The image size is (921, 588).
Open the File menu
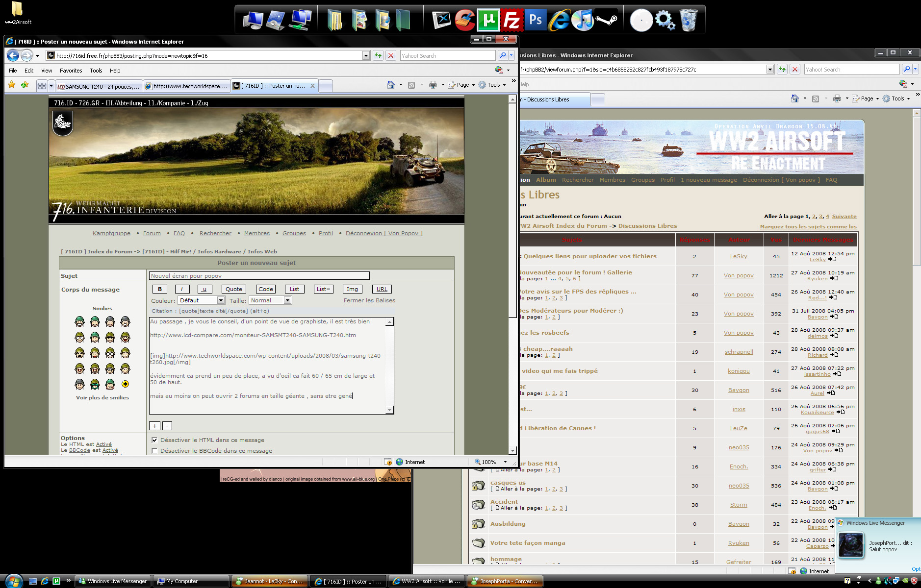pyautogui.click(x=13, y=71)
